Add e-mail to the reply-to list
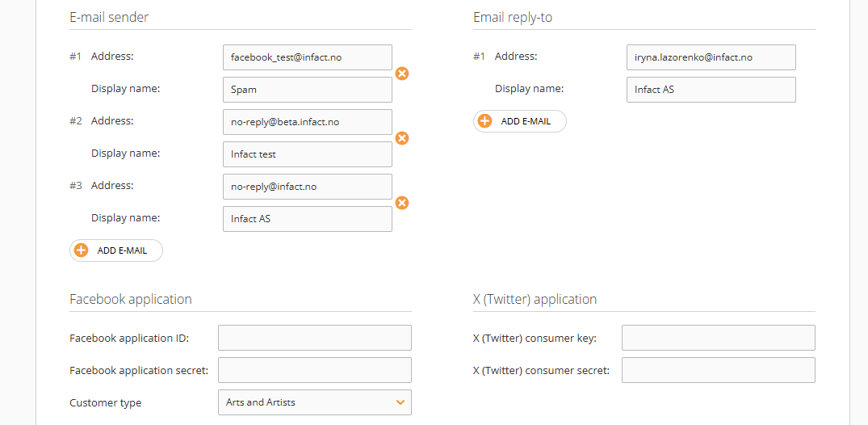The image size is (868, 425). (x=520, y=121)
